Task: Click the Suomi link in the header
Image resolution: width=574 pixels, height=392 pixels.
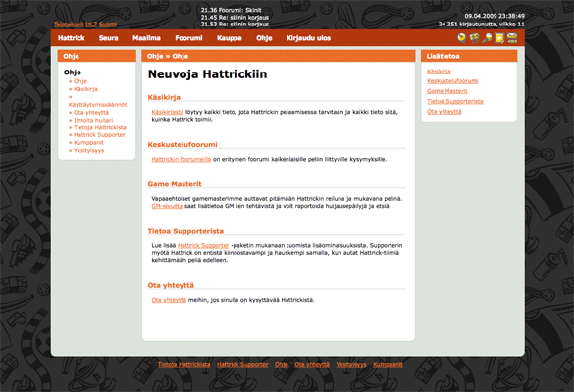Action: pos(108,24)
